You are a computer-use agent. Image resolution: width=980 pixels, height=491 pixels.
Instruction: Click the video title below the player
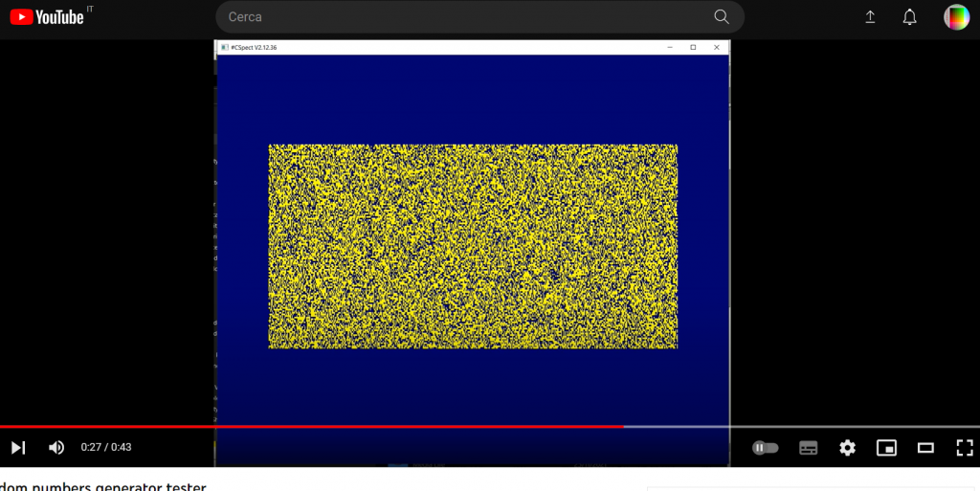[103, 486]
